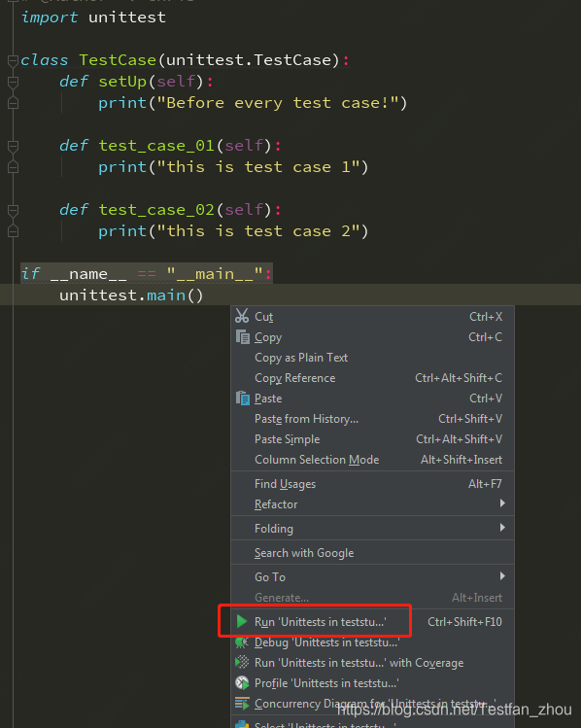Click Debug 'Unittests in teststu...' entry
Viewport: 581px width, 728px height.
pyautogui.click(x=373, y=642)
